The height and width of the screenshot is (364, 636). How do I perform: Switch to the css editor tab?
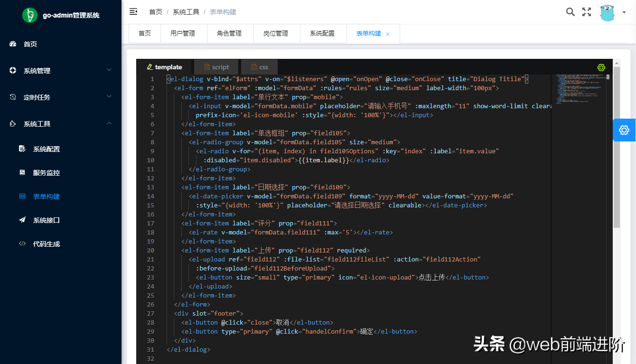tap(259, 67)
